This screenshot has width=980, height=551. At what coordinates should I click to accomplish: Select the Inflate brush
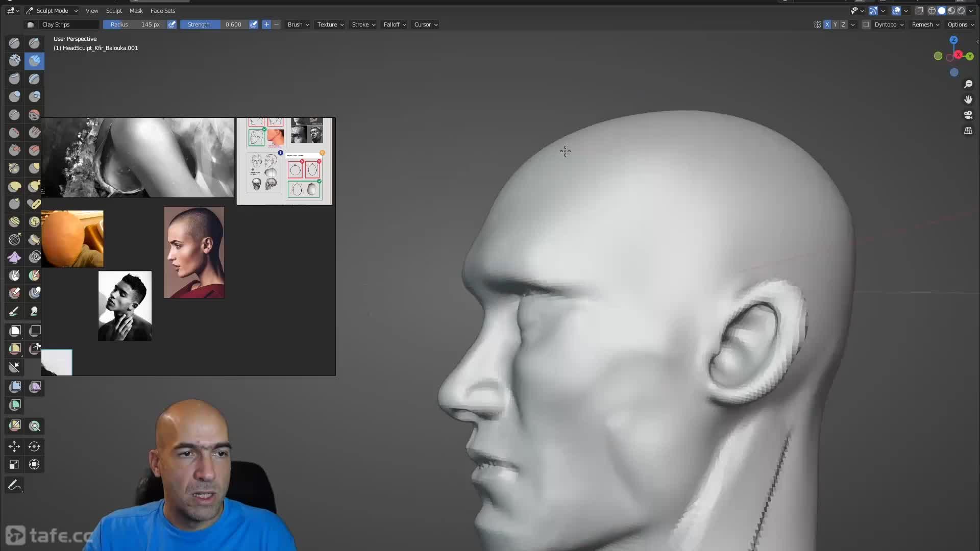point(14,97)
